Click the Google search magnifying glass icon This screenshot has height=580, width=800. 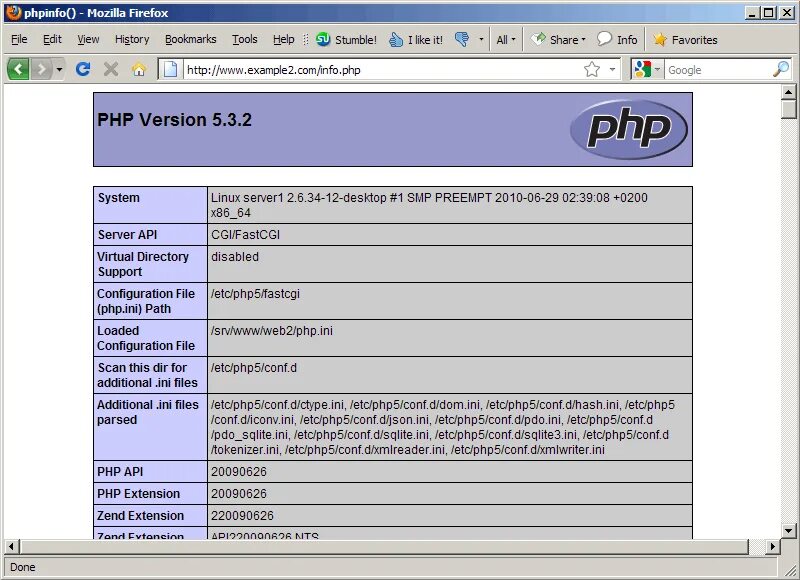779,70
